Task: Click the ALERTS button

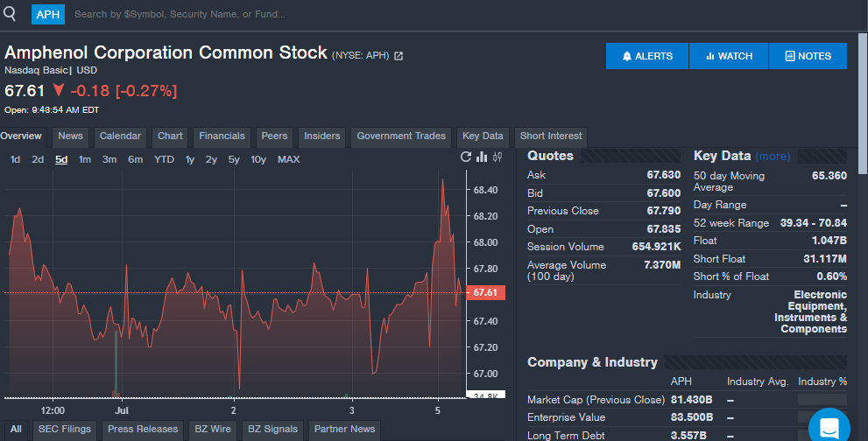Action: click(647, 56)
